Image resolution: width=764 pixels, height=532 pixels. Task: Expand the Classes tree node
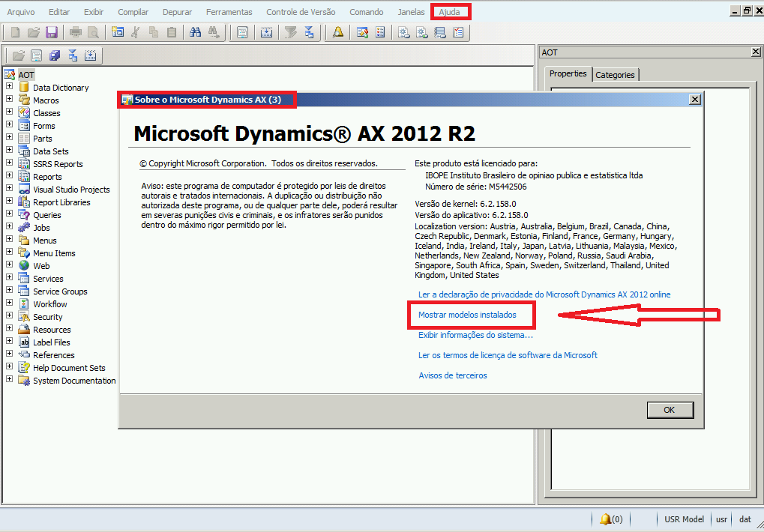point(9,111)
